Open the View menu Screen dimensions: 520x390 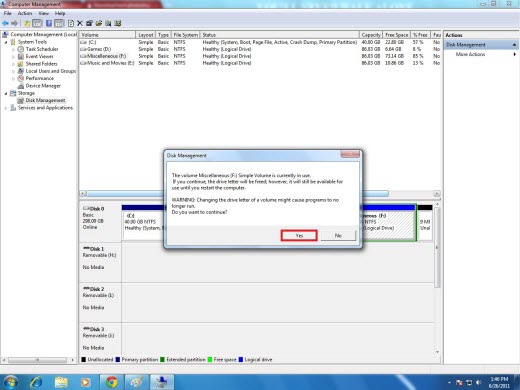(x=43, y=13)
